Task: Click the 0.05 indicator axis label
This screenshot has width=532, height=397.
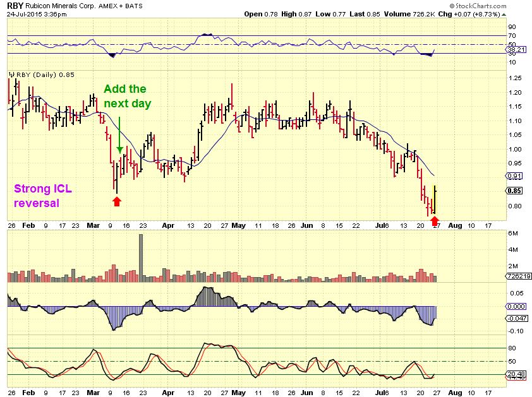Action: [x=517, y=293]
